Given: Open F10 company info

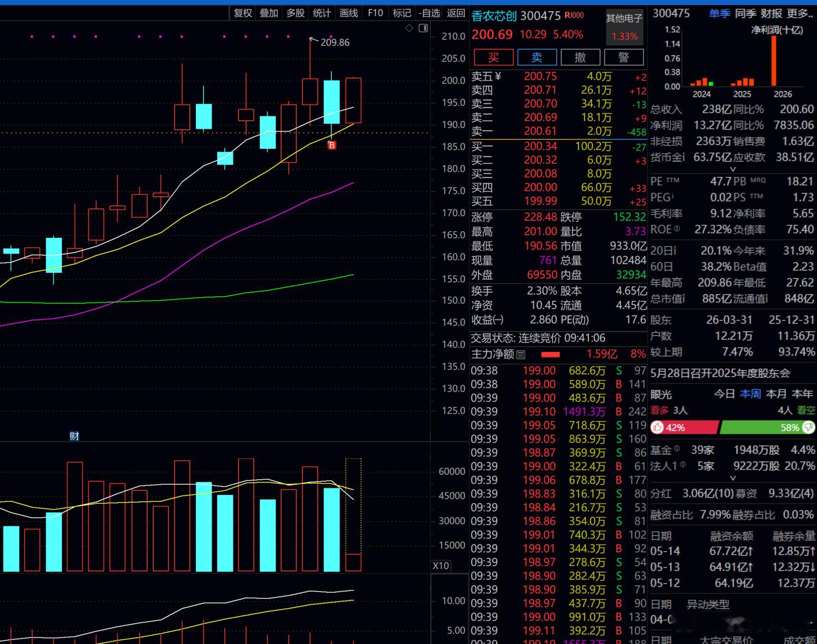Looking at the screenshot, I should [x=376, y=13].
